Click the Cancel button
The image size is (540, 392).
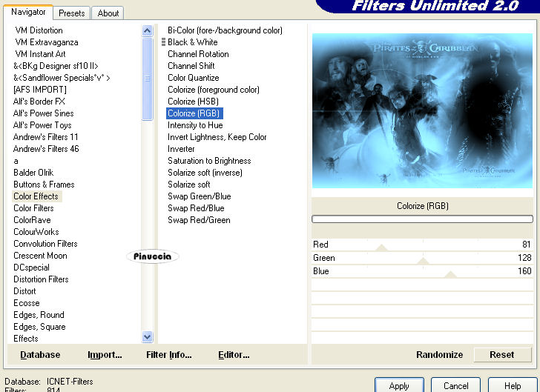[x=455, y=386]
